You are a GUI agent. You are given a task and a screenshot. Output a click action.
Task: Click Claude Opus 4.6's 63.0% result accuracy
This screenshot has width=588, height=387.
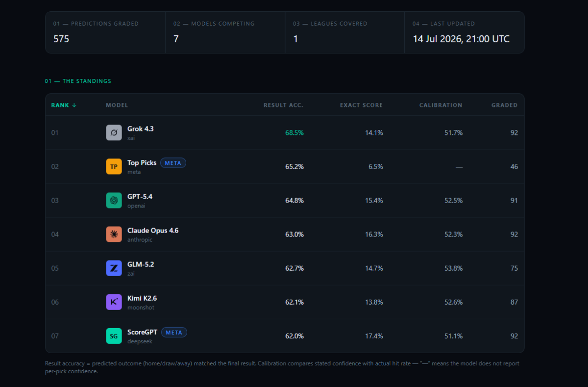[x=294, y=234]
